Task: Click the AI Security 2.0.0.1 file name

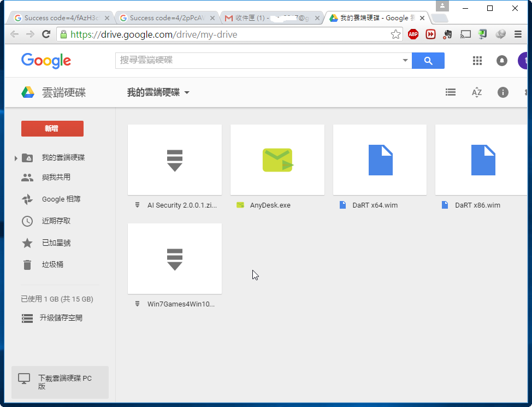Action: (x=182, y=205)
